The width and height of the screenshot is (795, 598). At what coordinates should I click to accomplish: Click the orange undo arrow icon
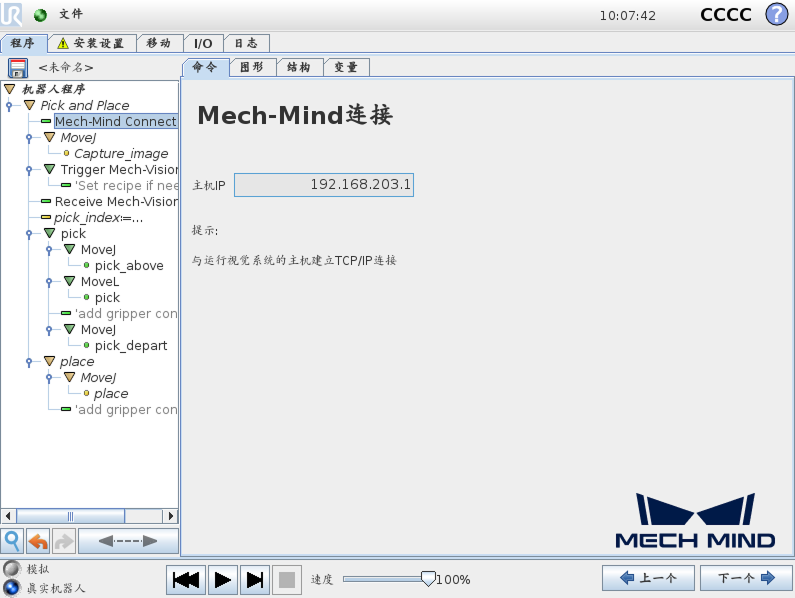(x=38, y=541)
